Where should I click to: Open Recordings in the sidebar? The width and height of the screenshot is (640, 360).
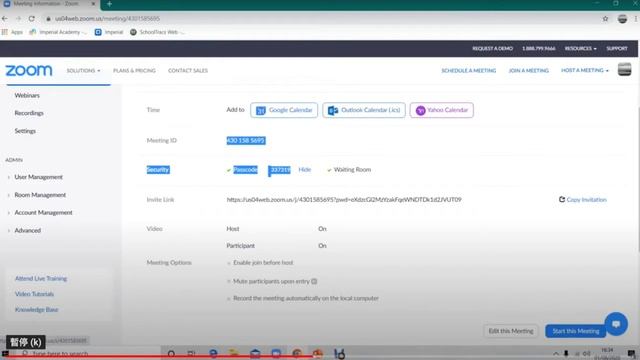click(29, 113)
